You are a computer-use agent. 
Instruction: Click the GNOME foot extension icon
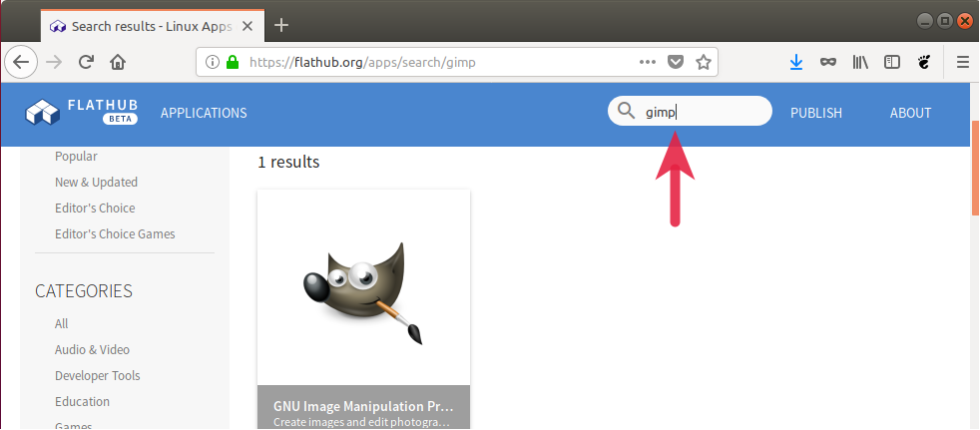click(924, 62)
